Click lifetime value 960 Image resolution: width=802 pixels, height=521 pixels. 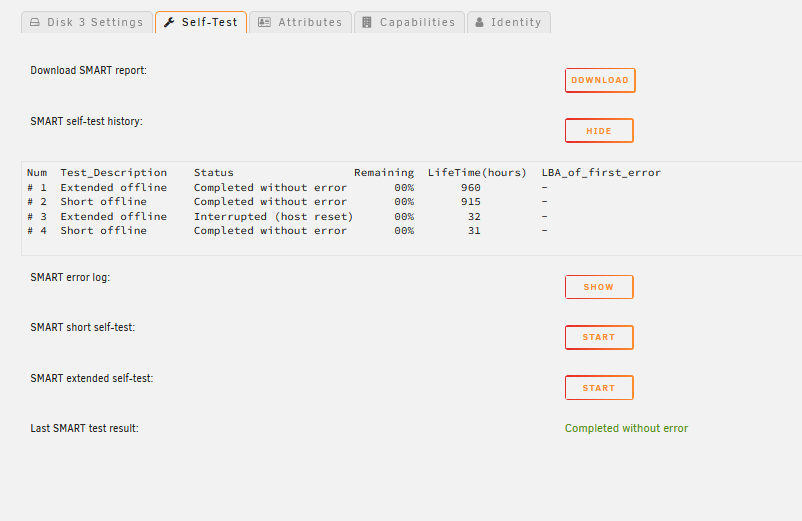(471, 188)
